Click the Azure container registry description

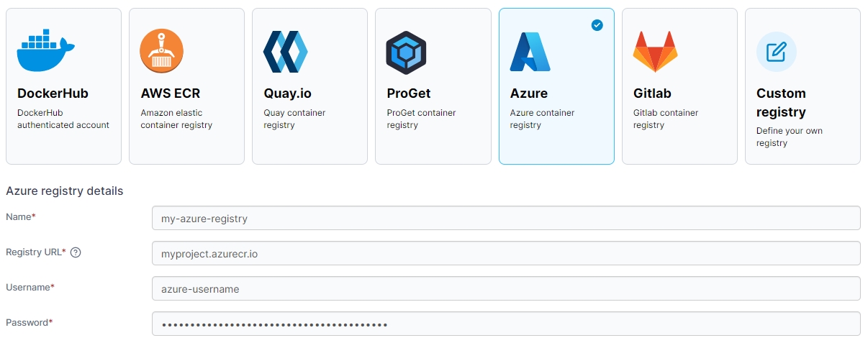click(x=542, y=119)
